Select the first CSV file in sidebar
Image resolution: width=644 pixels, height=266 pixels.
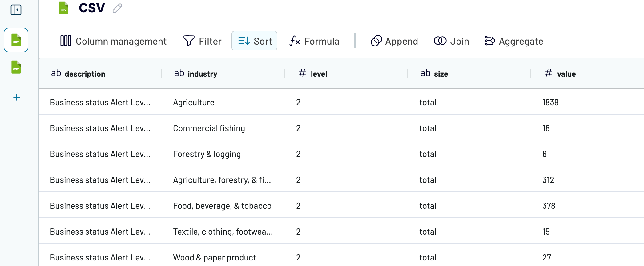pyautogui.click(x=16, y=40)
